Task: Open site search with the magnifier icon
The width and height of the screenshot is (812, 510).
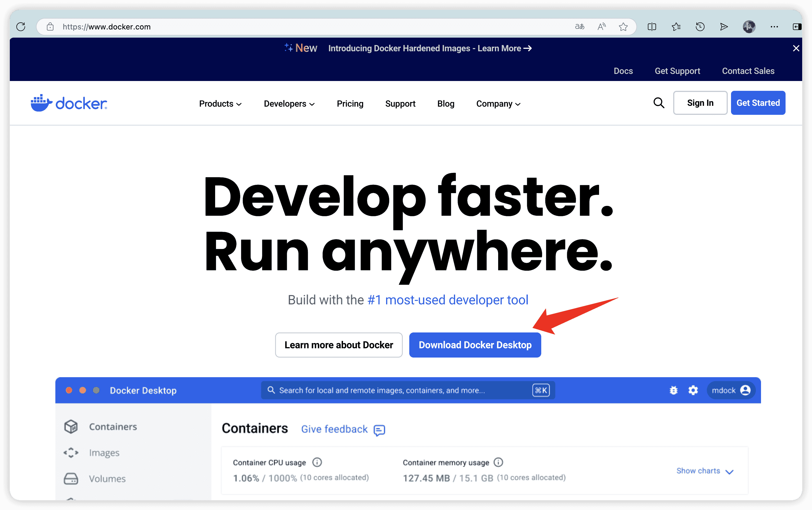Action: [x=658, y=103]
